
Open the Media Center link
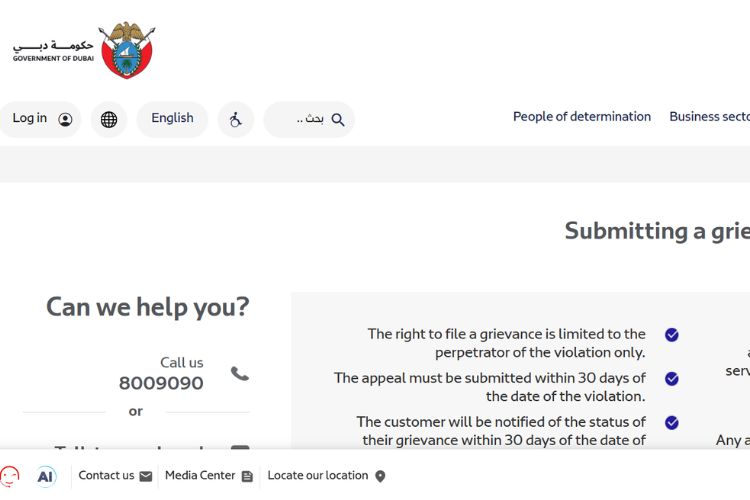pyautogui.click(x=209, y=476)
